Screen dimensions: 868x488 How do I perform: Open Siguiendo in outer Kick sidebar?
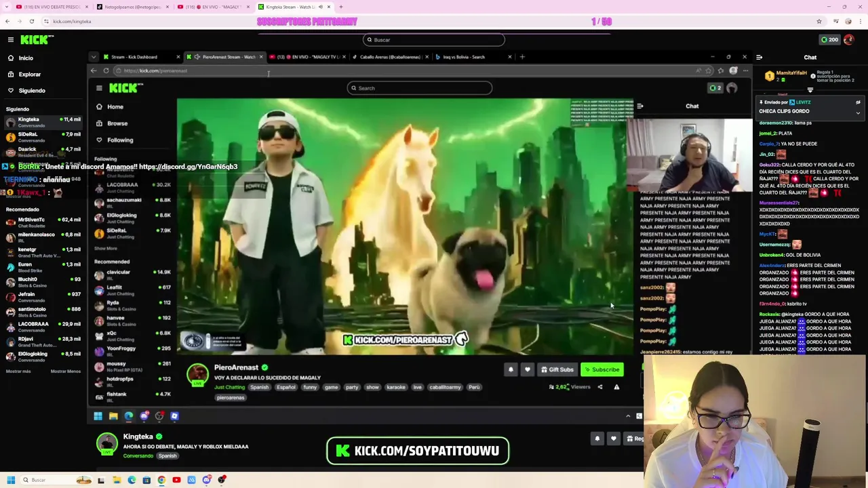pyautogui.click(x=31, y=91)
